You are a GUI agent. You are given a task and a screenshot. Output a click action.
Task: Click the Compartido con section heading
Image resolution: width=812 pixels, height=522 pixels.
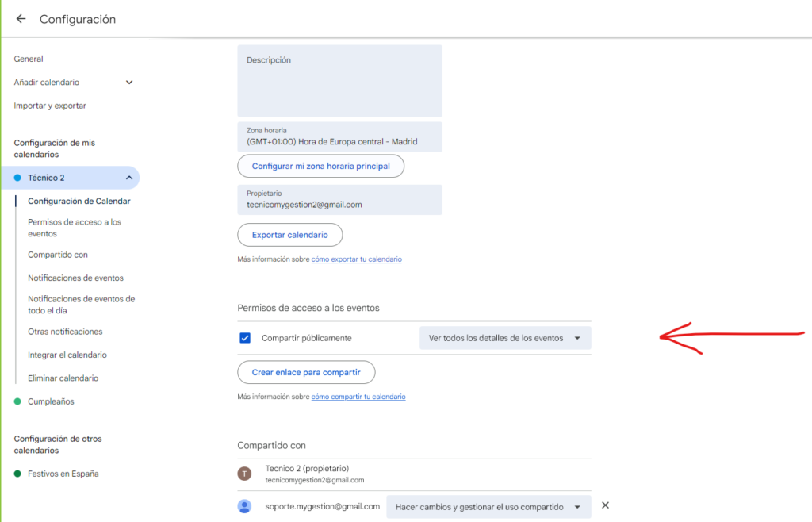[x=271, y=445]
